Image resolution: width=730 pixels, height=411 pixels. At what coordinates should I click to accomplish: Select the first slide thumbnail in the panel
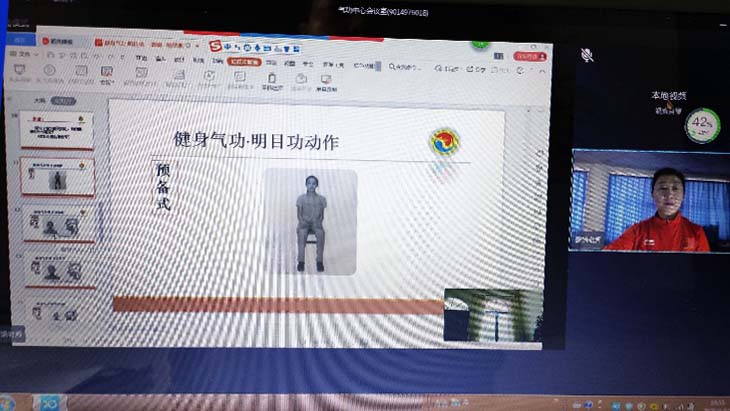coord(58,129)
